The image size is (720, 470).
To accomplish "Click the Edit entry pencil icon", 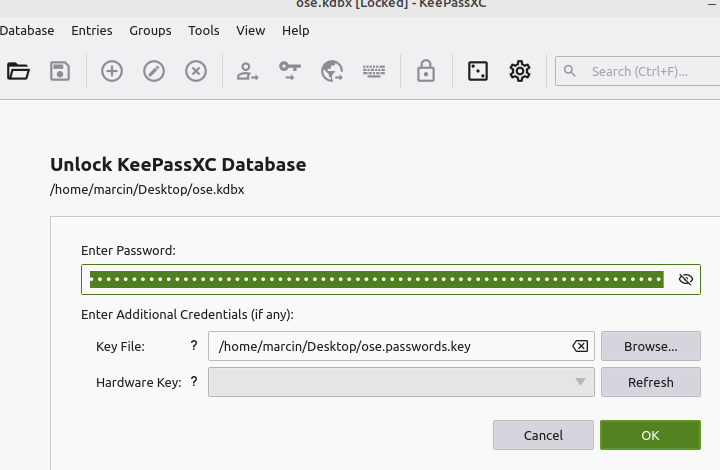I will (154, 71).
